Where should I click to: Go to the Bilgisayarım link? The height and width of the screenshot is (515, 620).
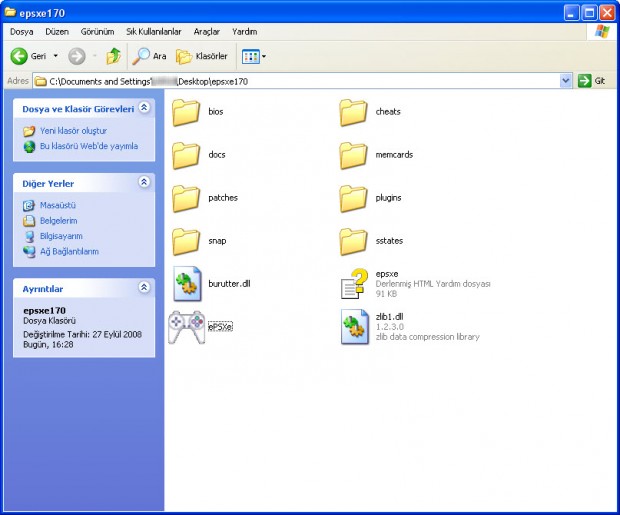coord(61,236)
